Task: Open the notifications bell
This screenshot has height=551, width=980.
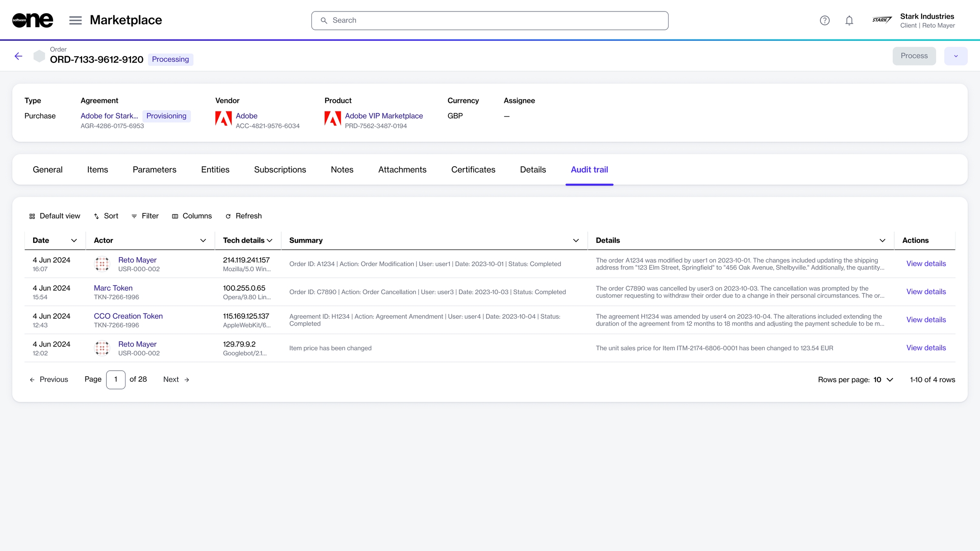Action: tap(849, 20)
